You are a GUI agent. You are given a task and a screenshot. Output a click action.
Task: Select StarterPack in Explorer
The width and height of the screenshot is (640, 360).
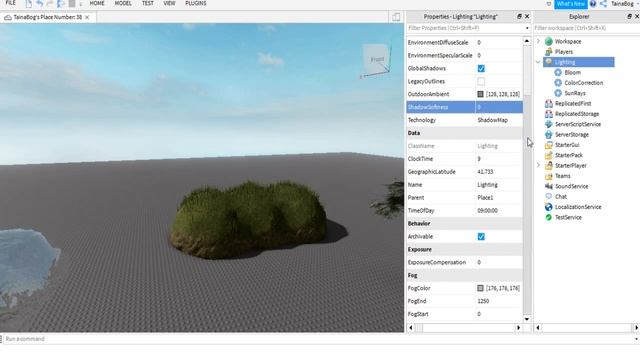[x=569, y=155]
